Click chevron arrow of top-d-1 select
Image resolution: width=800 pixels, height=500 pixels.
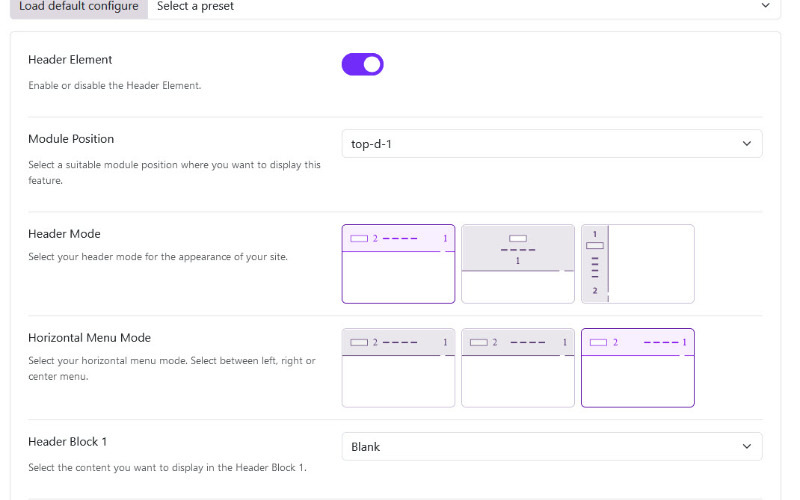click(x=746, y=144)
